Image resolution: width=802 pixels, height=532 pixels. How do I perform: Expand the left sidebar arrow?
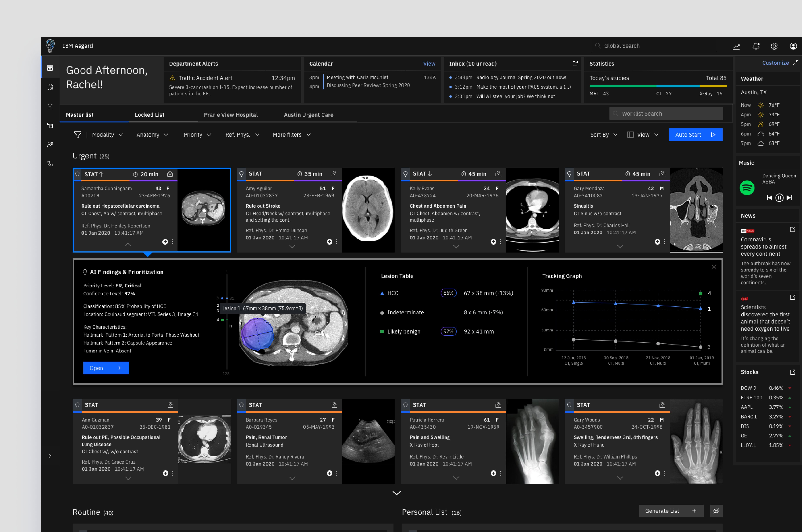pyautogui.click(x=50, y=456)
